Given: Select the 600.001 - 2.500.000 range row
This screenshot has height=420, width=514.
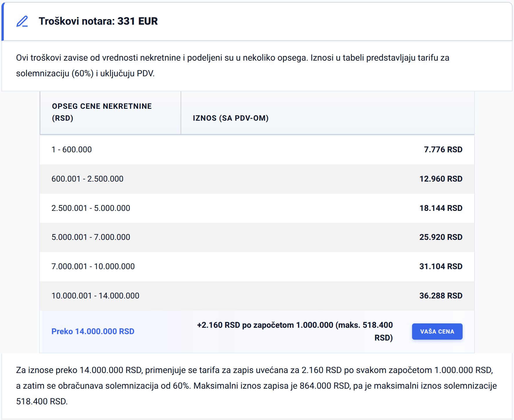Looking at the screenshot, I should (x=257, y=179).
